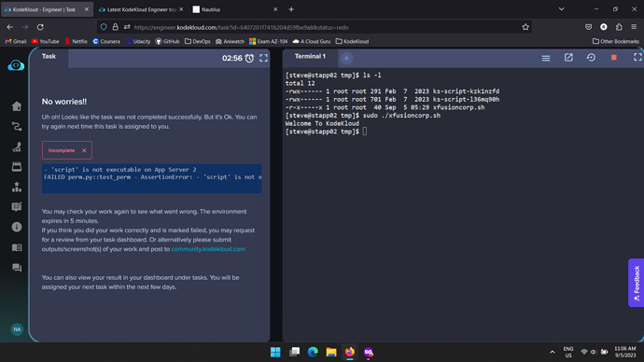Open the leaderboard podium sidebar icon
Screen dimensions: 644x362
(17, 187)
